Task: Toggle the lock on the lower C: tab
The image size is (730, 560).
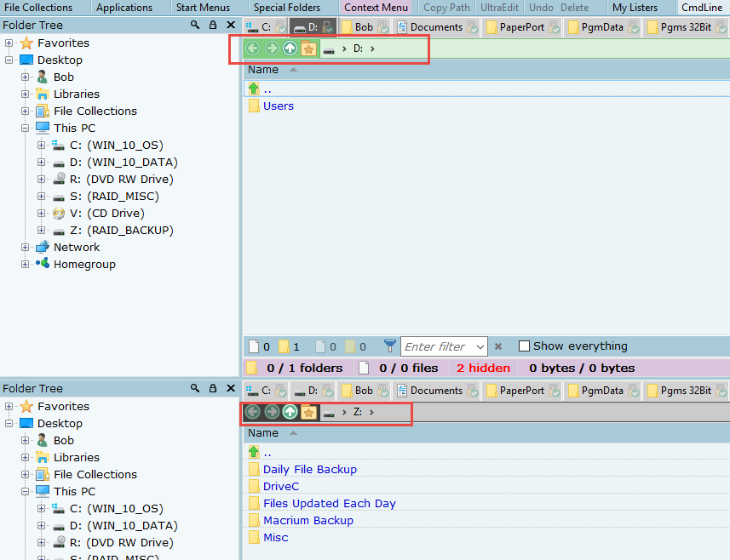Action: click(x=281, y=391)
